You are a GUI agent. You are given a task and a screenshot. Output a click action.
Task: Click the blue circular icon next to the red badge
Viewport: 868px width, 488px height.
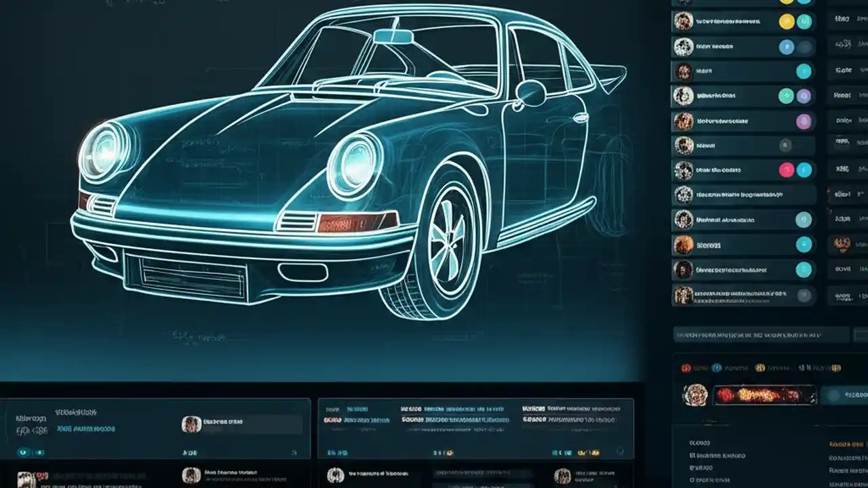(717, 368)
